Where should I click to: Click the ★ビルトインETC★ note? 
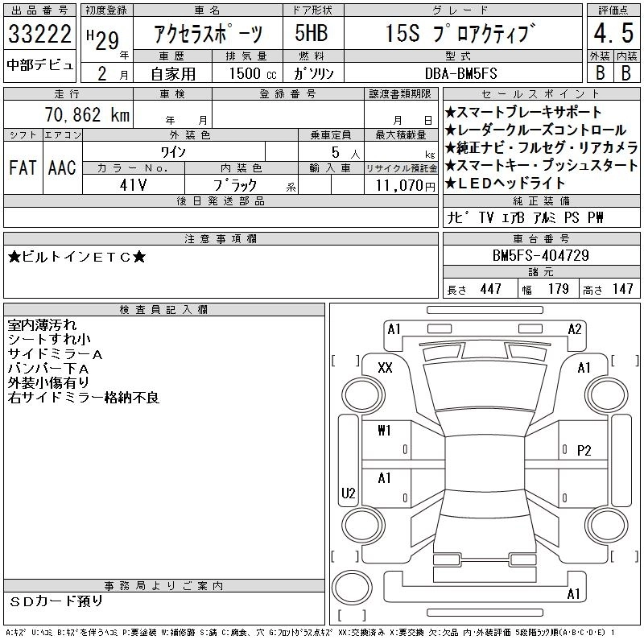(77, 258)
